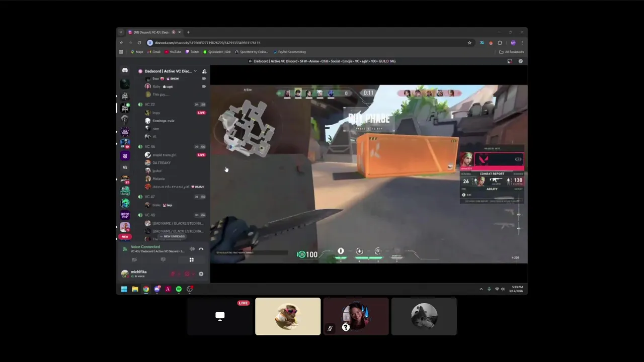Click the share screen icon in voice panel

tap(163, 260)
